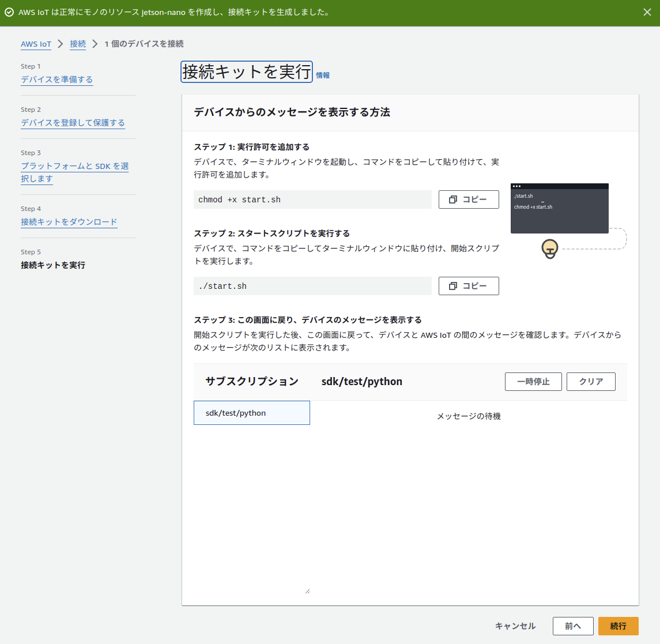Clear received messages with クリア
The width and height of the screenshot is (660, 644).
tap(590, 381)
